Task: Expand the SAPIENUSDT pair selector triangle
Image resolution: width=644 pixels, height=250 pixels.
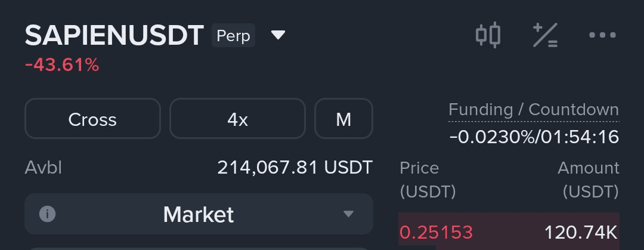Action: 278,35
